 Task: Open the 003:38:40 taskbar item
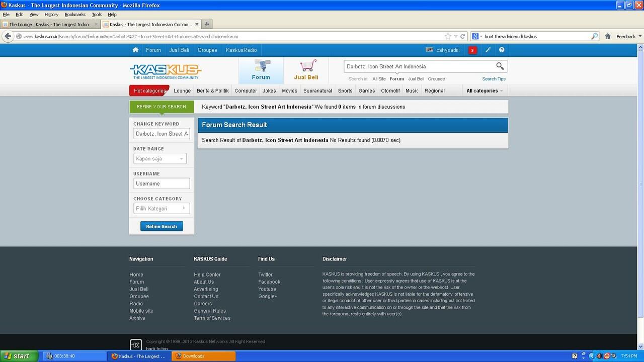74,356
